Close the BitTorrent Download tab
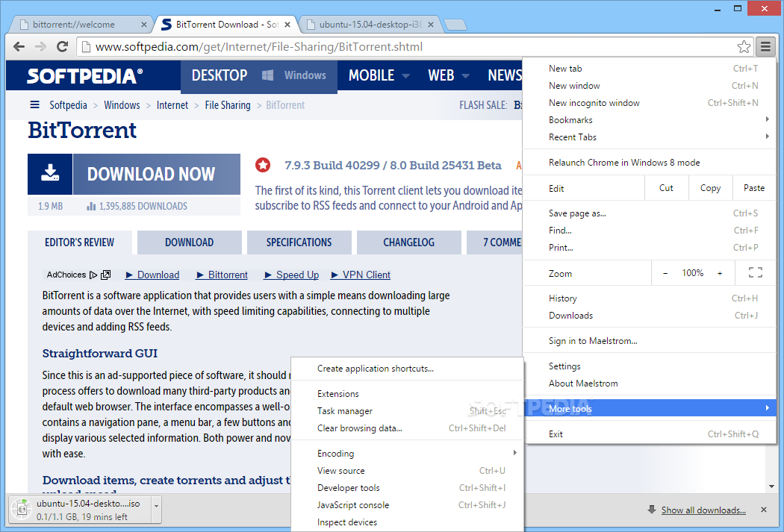Image resolution: width=784 pixels, height=532 pixels. pyautogui.click(x=287, y=24)
